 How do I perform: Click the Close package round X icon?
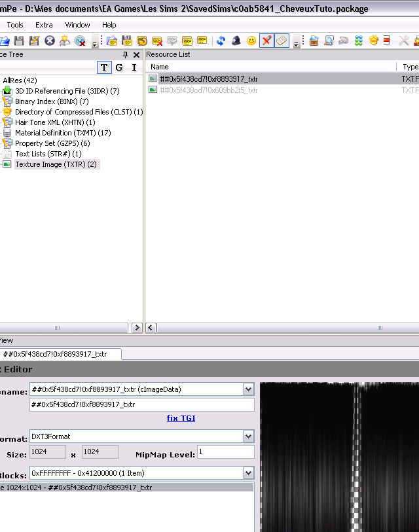(x=50, y=41)
